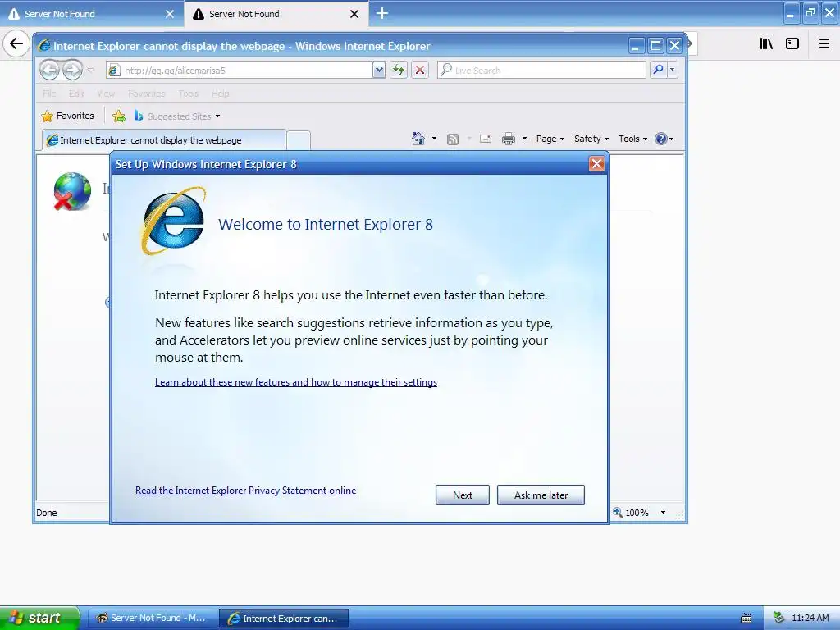Open the Page command bar menu

tap(550, 139)
